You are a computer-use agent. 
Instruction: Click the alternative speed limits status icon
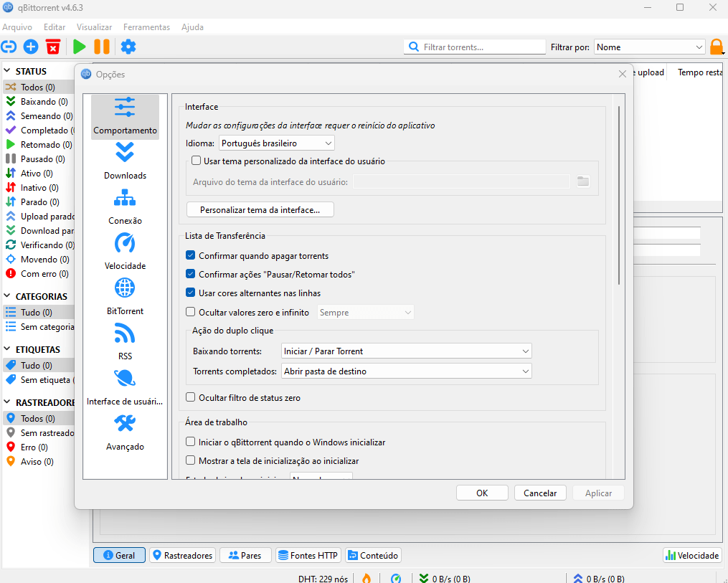click(x=396, y=578)
